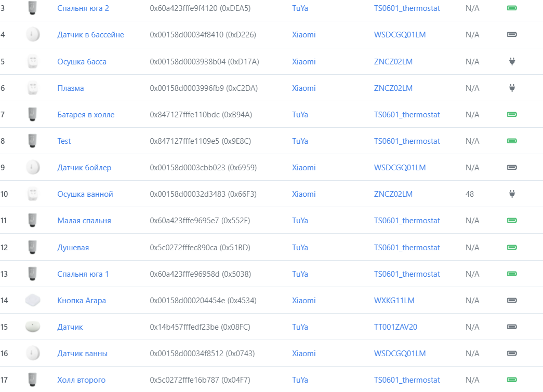Open device Душевая

(73, 248)
